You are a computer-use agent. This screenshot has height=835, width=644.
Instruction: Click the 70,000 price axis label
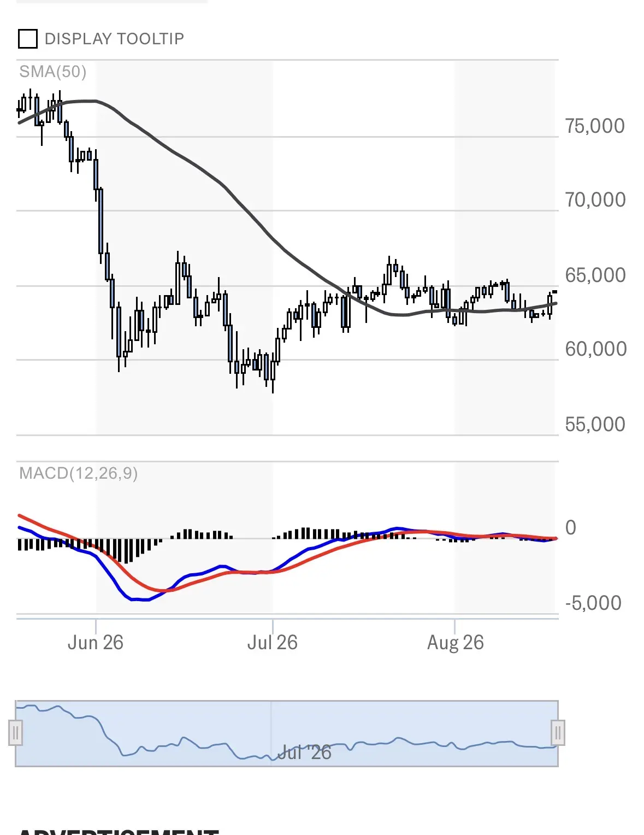595,200
